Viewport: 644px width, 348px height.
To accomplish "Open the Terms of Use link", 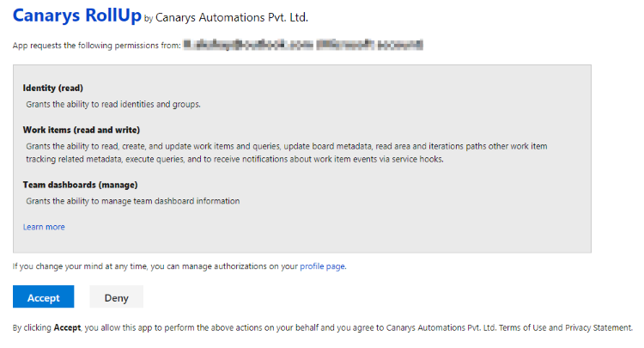I will pos(524,327).
